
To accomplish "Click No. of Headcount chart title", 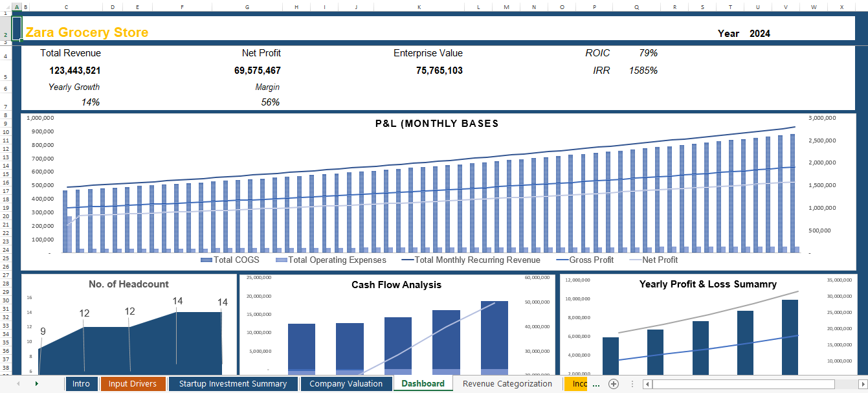I will (x=129, y=284).
